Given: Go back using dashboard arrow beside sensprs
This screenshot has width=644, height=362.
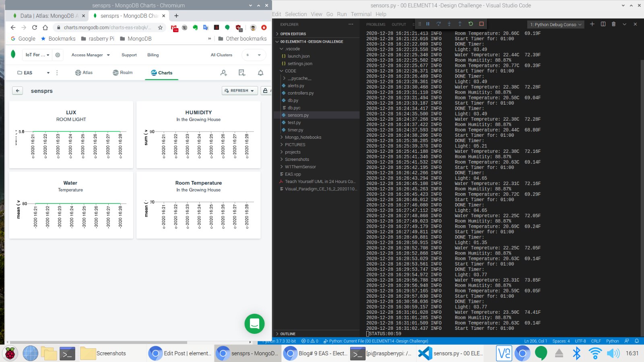Looking at the screenshot, I should pos(18,91).
